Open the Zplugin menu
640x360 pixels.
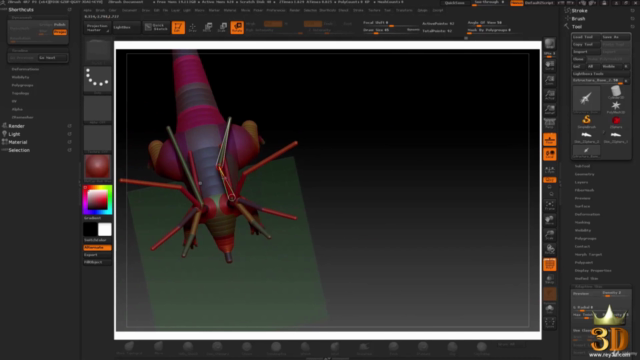(x=422, y=10)
